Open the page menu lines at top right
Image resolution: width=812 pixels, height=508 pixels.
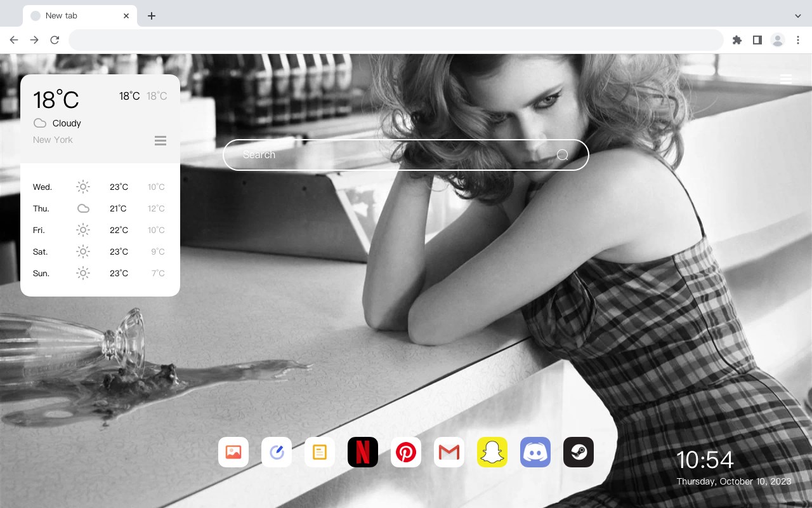tap(785, 79)
